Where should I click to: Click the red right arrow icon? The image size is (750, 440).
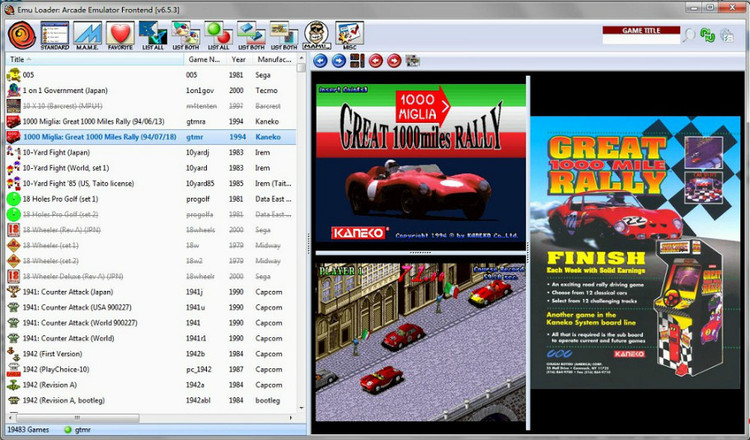394,61
